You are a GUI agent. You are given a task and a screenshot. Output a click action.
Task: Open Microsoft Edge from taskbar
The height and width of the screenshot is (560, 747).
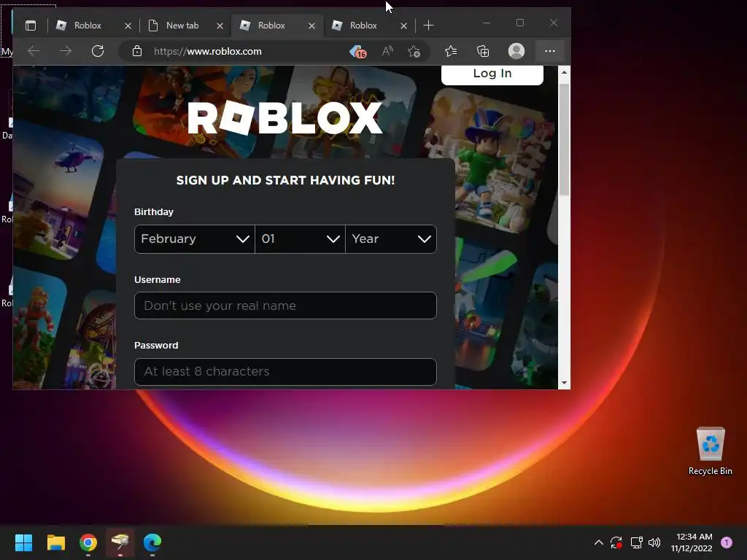point(152,542)
